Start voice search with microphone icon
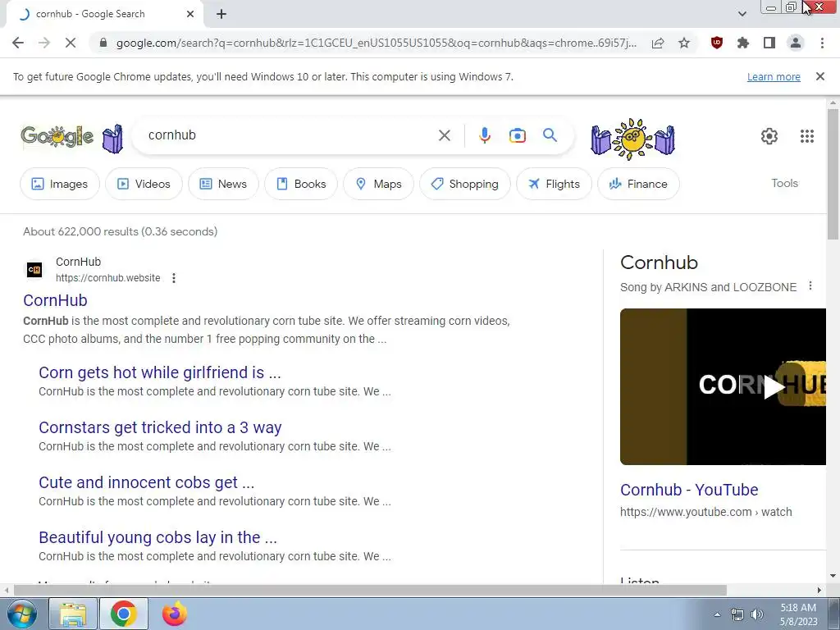 [x=484, y=135]
